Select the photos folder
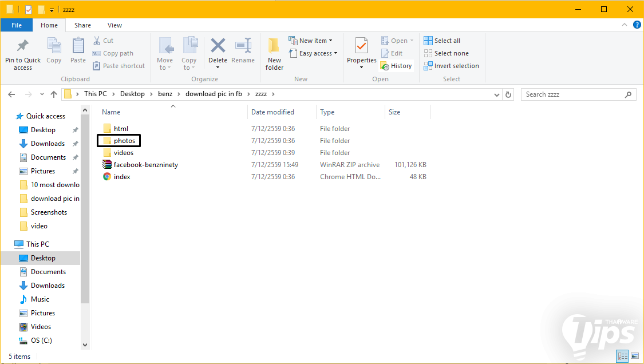 point(124,141)
